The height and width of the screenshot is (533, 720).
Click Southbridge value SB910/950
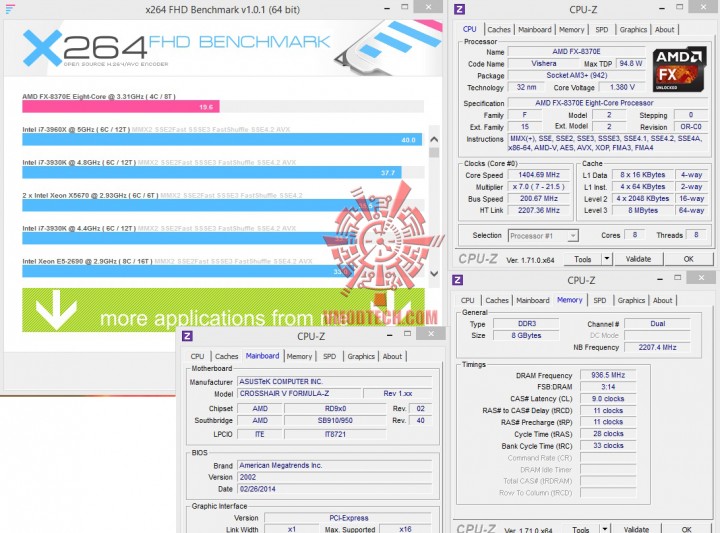[335, 421]
